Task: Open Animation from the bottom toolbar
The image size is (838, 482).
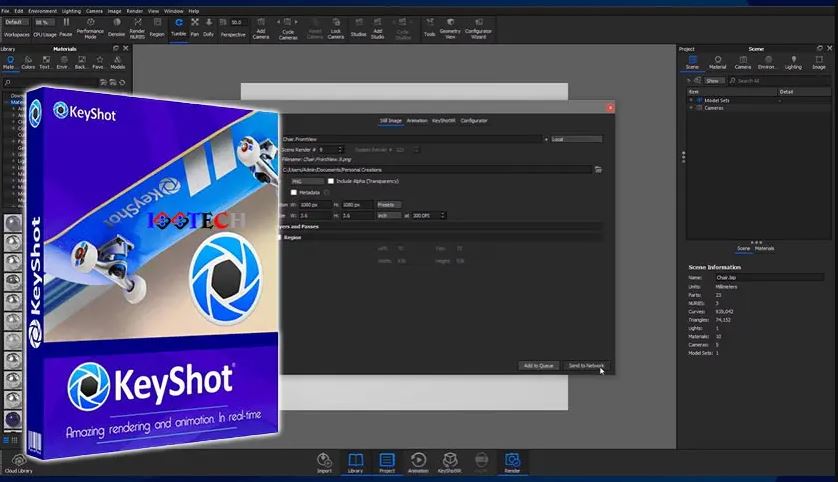Action: tap(418, 463)
